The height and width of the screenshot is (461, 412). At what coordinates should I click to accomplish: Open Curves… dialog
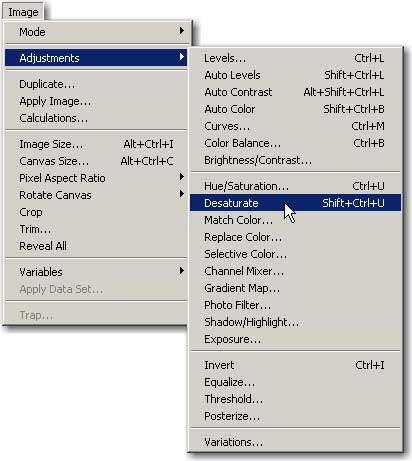coord(295,126)
